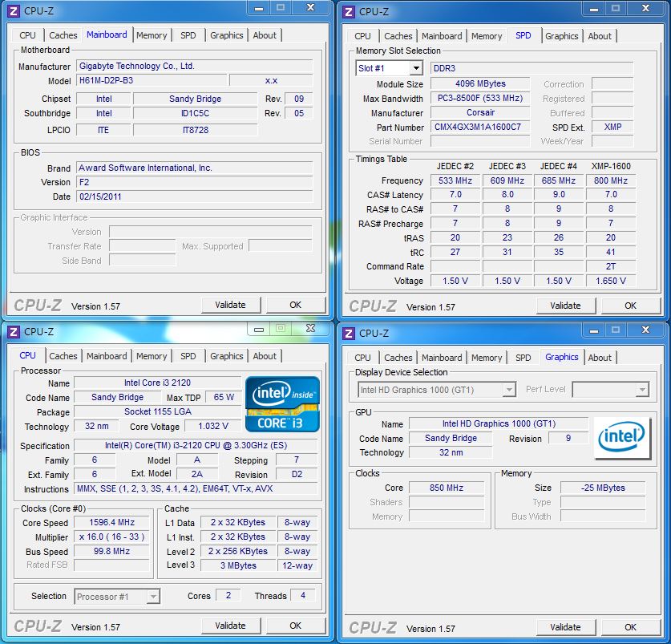
Task: Switch to the CPU tab in the Graphics window
Action: (x=362, y=358)
